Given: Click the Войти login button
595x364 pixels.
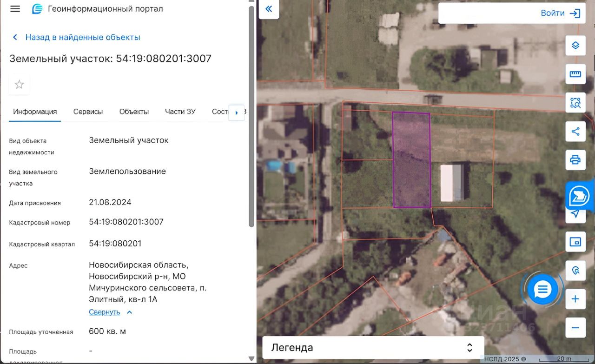Looking at the screenshot, I should [560, 13].
